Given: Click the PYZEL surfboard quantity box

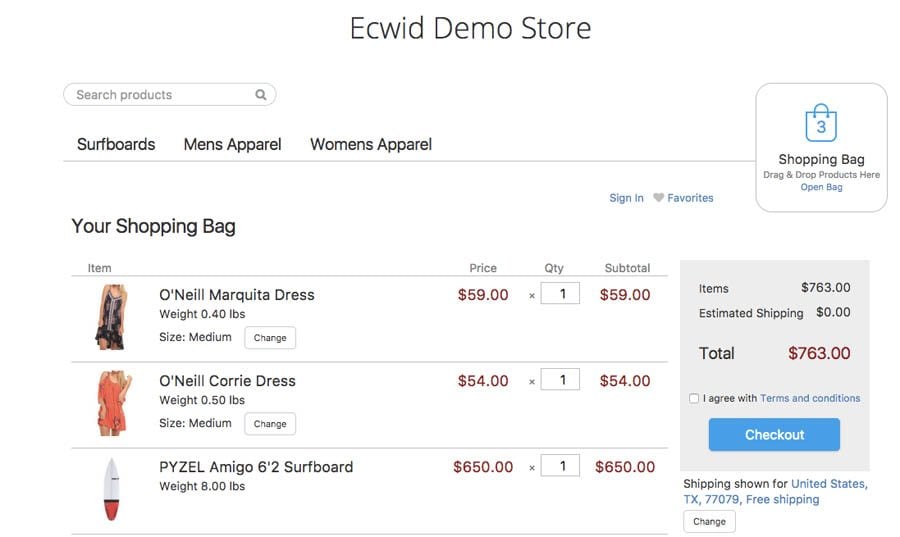Looking at the screenshot, I should [560, 466].
